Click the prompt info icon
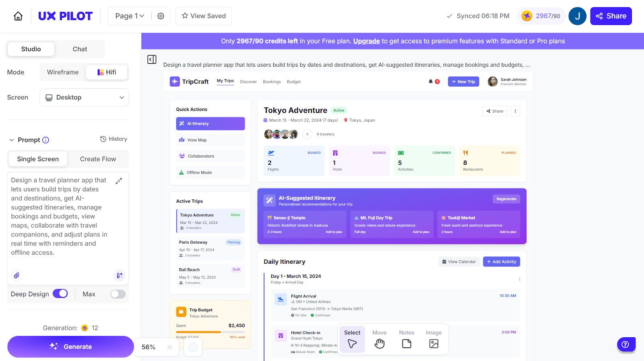The image size is (644, 361). click(46, 140)
